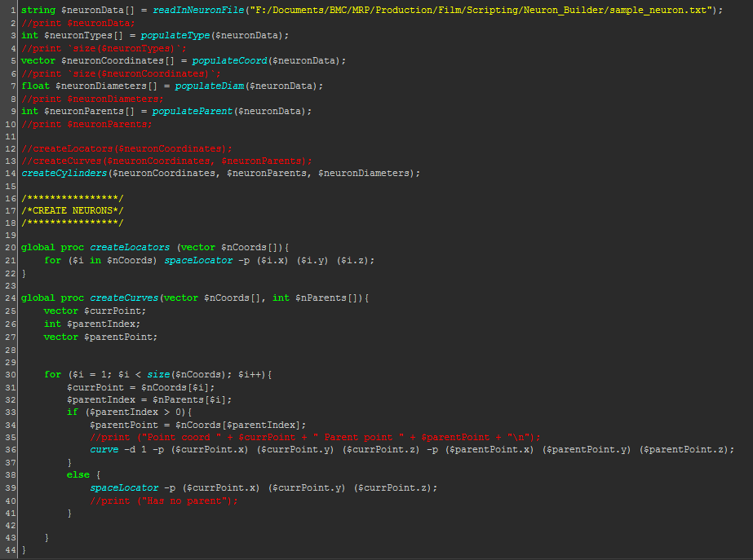Click the commented '//createLocators($neuronCoordinates);' line
Image resolution: width=753 pixels, height=560 pixels.
tap(126, 148)
